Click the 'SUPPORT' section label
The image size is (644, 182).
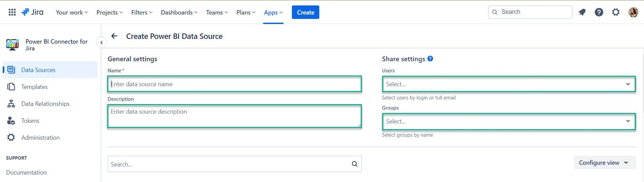[x=17, y=158]
